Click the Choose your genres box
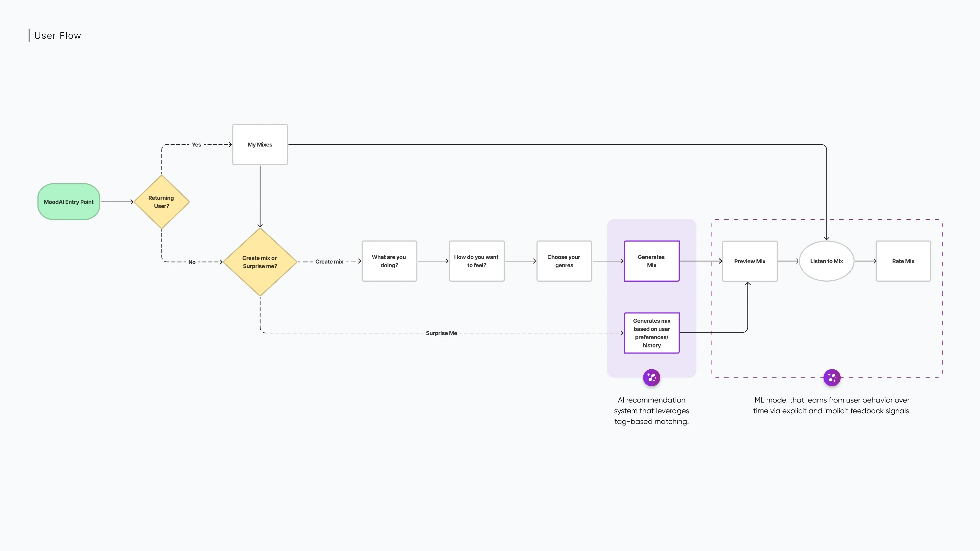The image size is (980, 551). pyautogui.click(x=564, y=261)
